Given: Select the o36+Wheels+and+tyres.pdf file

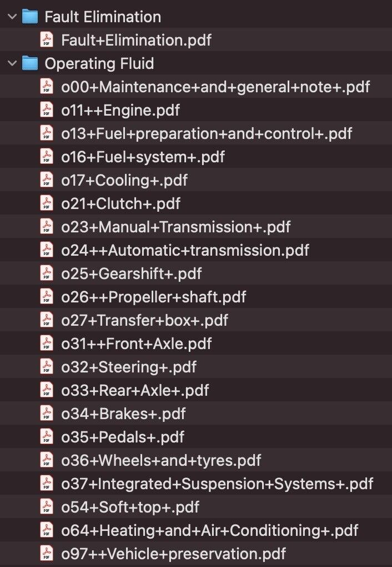Looking at the screenshot, I should tap(161, 460).
